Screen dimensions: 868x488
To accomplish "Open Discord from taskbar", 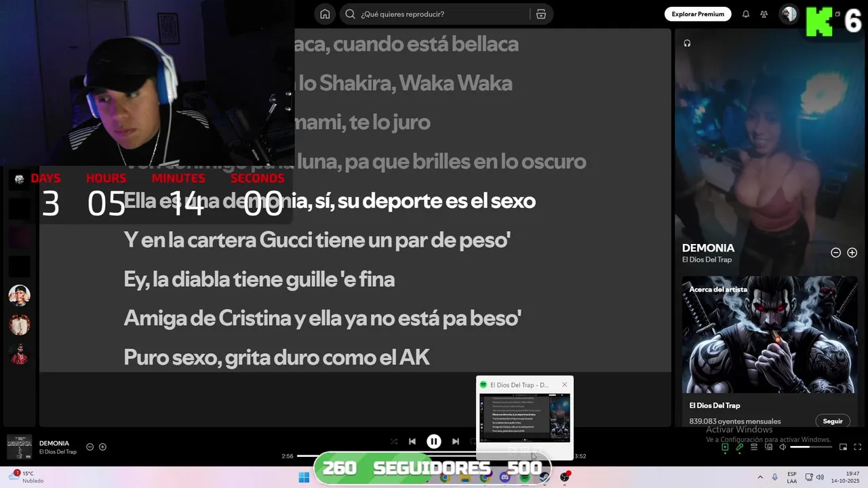I will (505, 478).
